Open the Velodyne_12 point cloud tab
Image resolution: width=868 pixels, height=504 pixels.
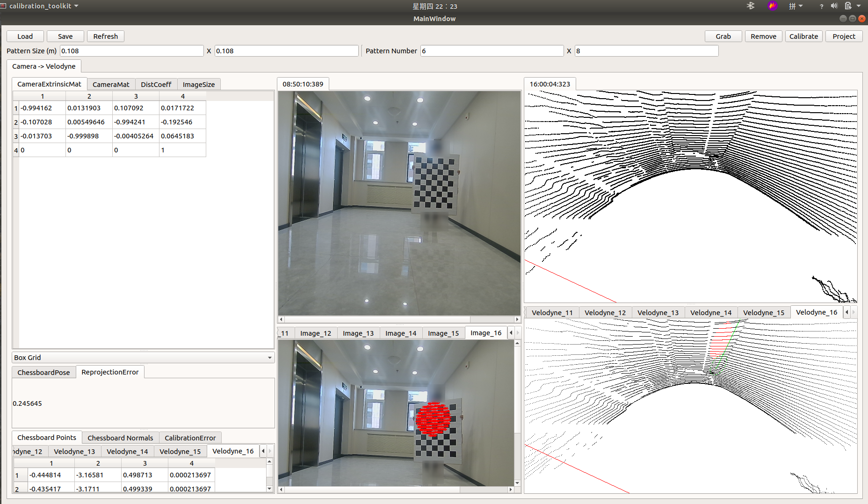(605, 313)
